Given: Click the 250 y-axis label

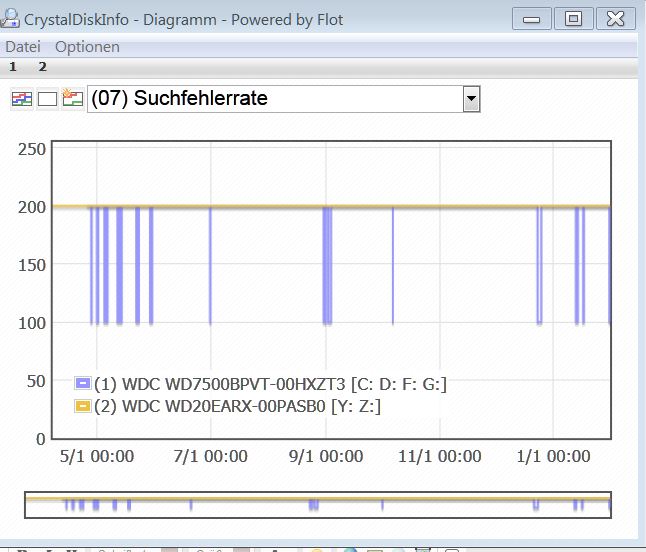Looking at the screenshot, I should [x=32, y=149].
